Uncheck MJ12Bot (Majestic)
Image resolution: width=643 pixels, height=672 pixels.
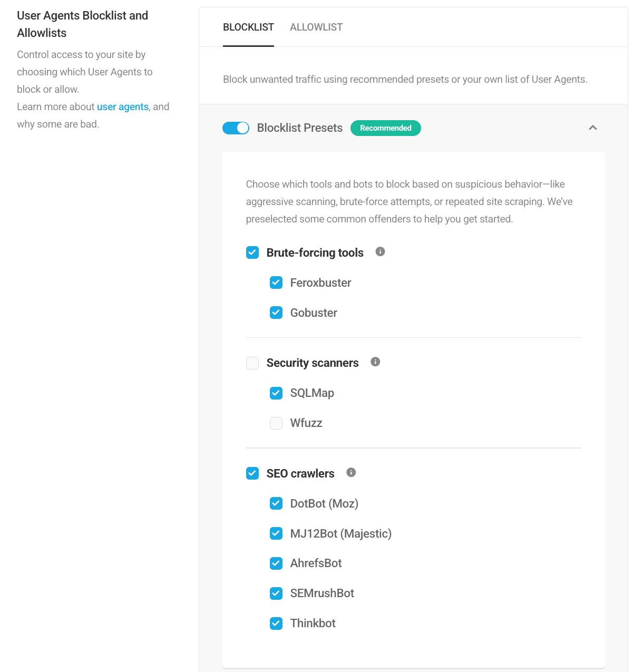tap(276, 533)
